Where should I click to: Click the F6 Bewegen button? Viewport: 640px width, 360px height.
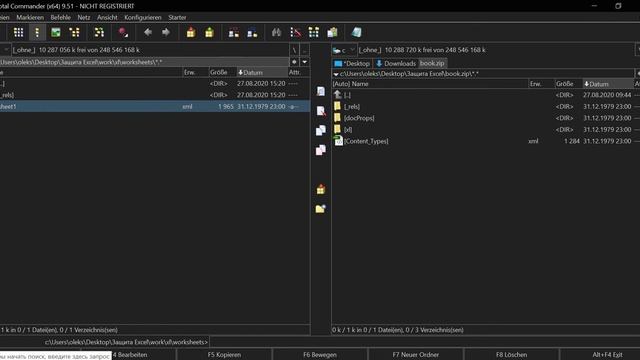(x=320, y=355)
